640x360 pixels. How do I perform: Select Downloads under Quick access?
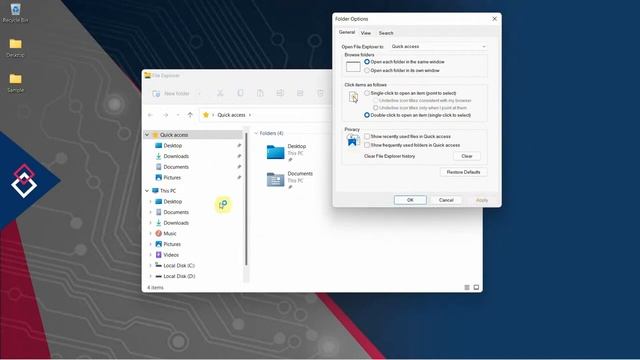click(176, 156)
